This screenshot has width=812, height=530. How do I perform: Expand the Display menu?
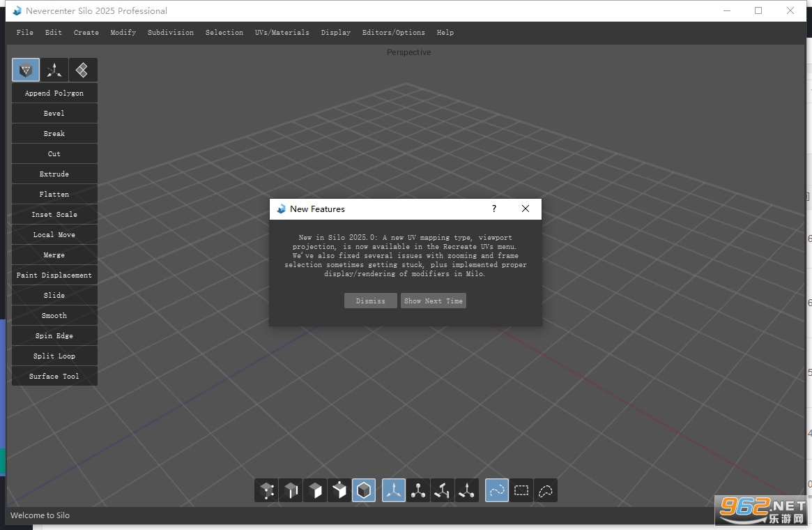click(335, 33)
